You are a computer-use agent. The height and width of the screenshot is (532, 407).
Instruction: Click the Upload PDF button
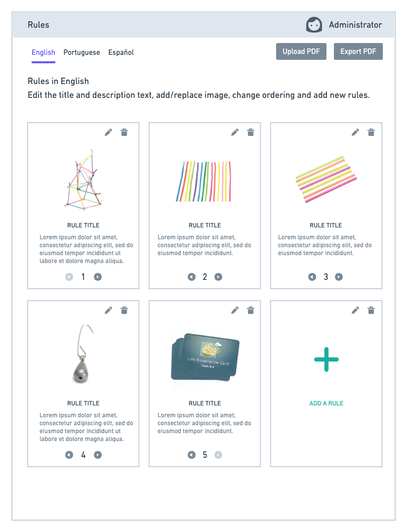[301, 51]
